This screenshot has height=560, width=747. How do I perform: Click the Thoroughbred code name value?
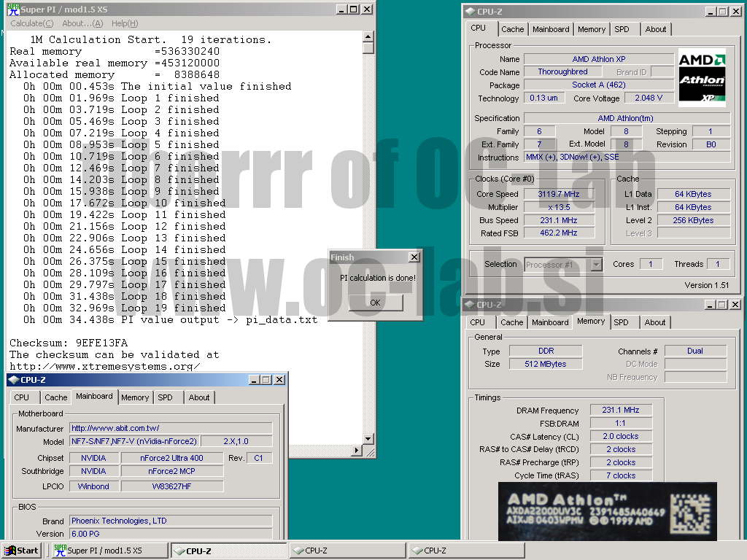[562, 71]
